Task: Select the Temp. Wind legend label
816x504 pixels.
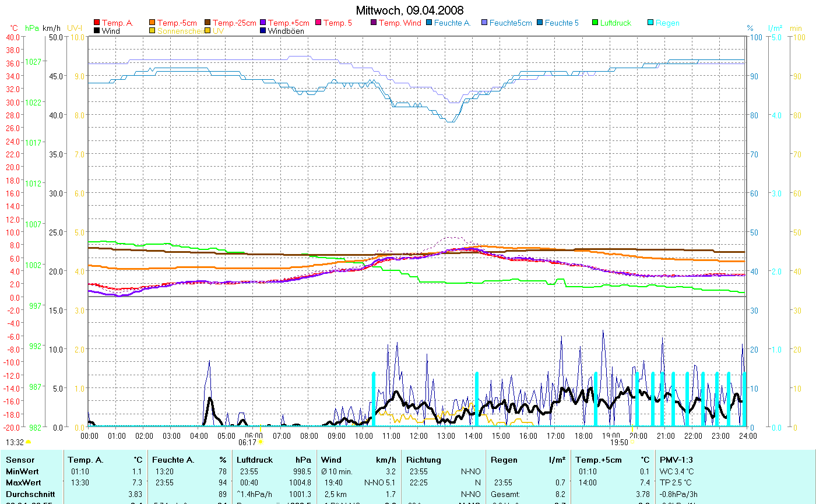Action: [399, 23]
